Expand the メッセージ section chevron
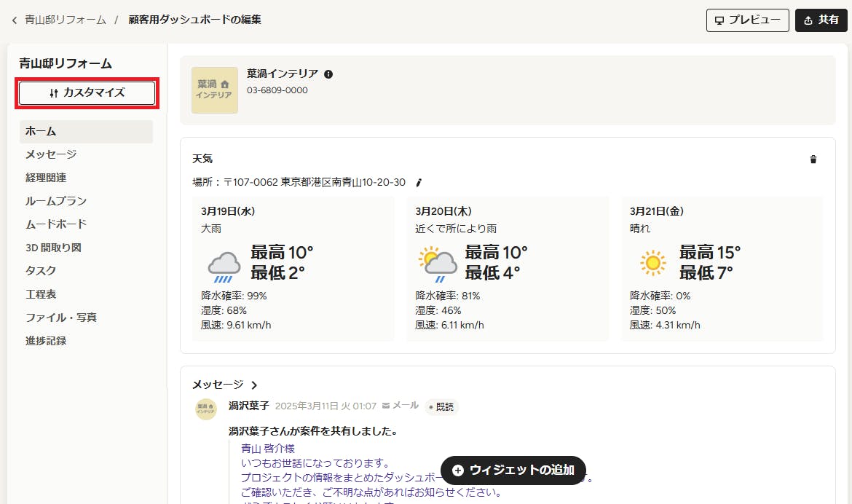 tap(253, 385)
